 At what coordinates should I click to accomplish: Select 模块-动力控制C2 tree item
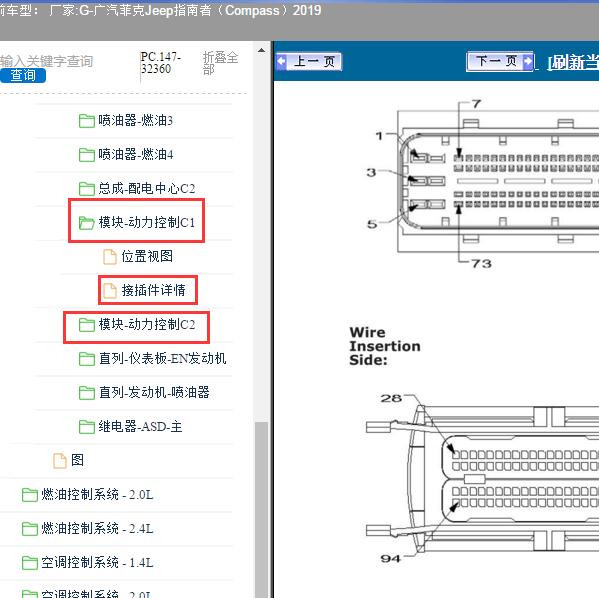click(x=147, y=324)
